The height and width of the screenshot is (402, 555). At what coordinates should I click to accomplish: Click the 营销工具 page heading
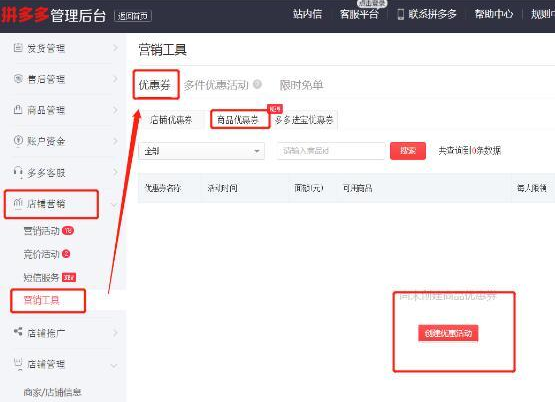162,50
